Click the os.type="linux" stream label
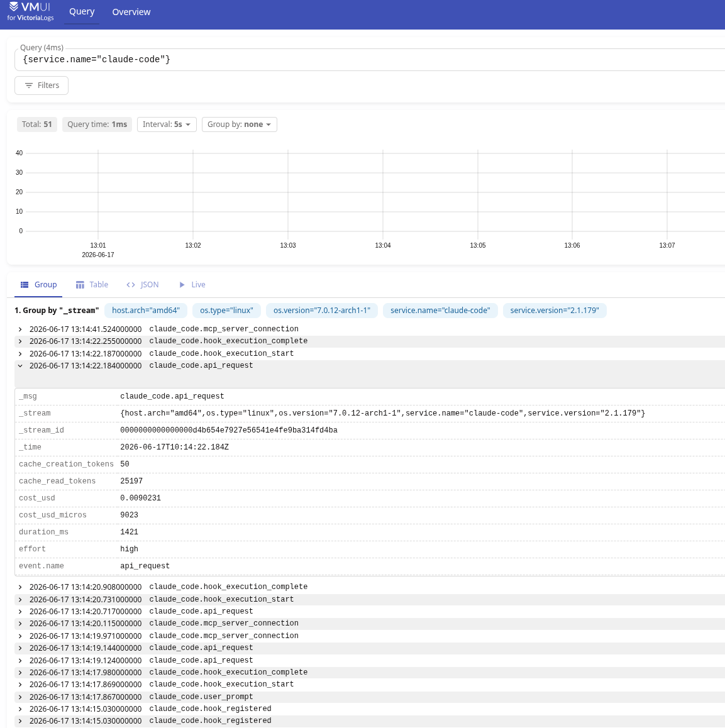 click(226, 311)
